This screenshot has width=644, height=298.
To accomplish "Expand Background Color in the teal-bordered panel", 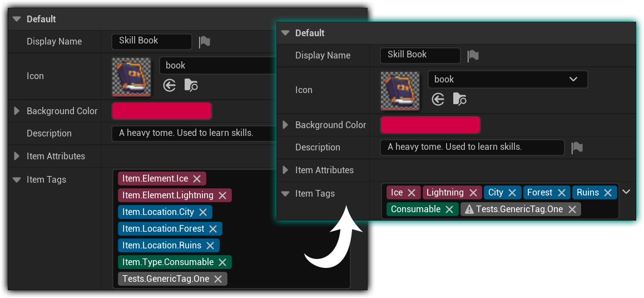I will point(285,125).
